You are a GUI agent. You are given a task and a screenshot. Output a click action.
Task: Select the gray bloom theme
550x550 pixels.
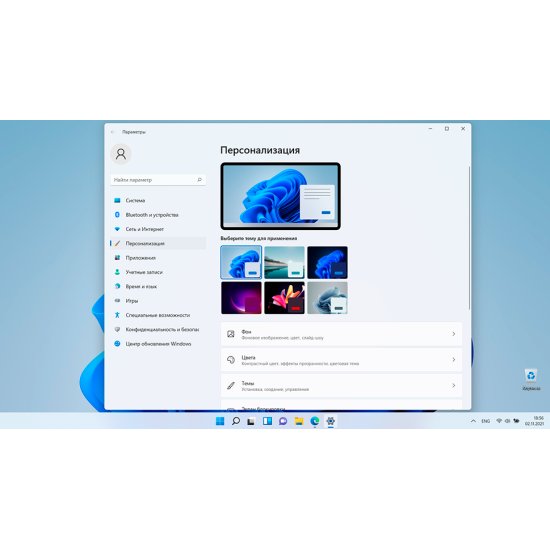click(327, 298)
